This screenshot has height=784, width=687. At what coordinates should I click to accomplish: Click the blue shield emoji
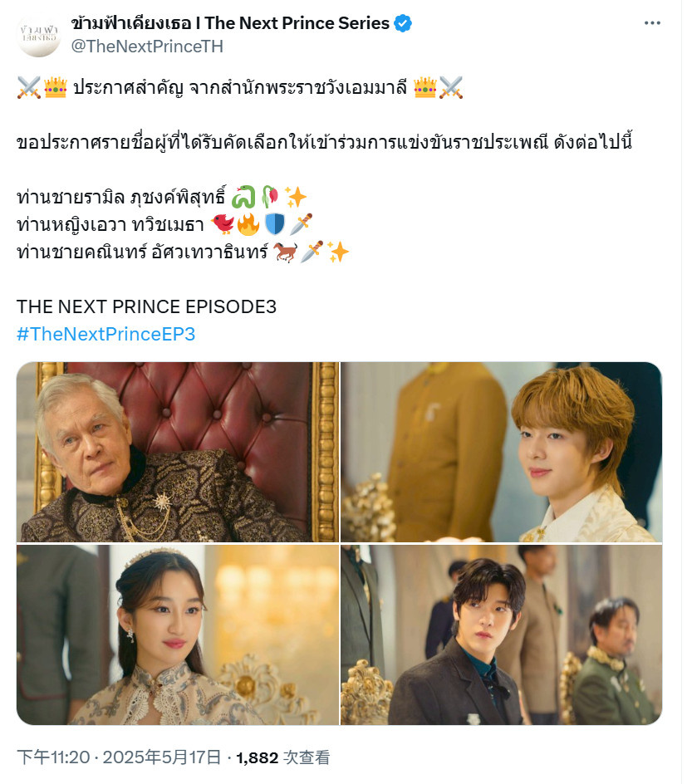[x=274, y=224]
